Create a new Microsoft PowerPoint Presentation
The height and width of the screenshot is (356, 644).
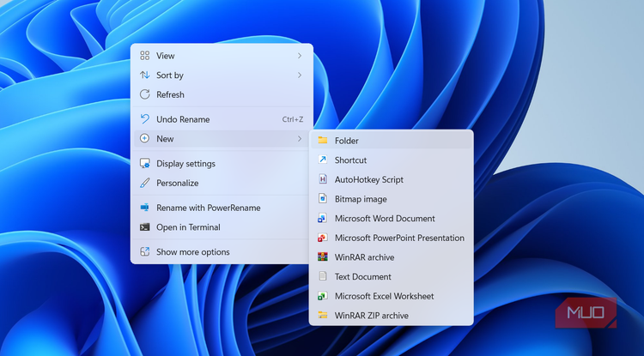click(391, 238)
